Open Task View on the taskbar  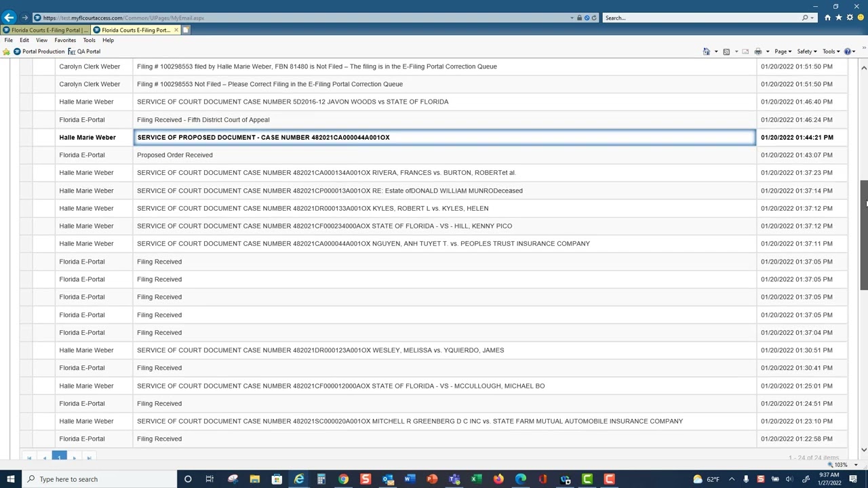point(210,479)
